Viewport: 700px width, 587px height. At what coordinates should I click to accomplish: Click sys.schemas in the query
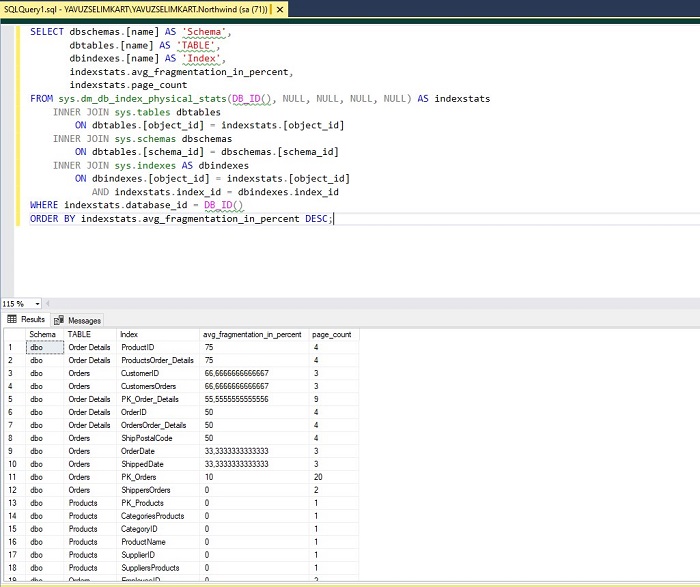click(145, 138)
